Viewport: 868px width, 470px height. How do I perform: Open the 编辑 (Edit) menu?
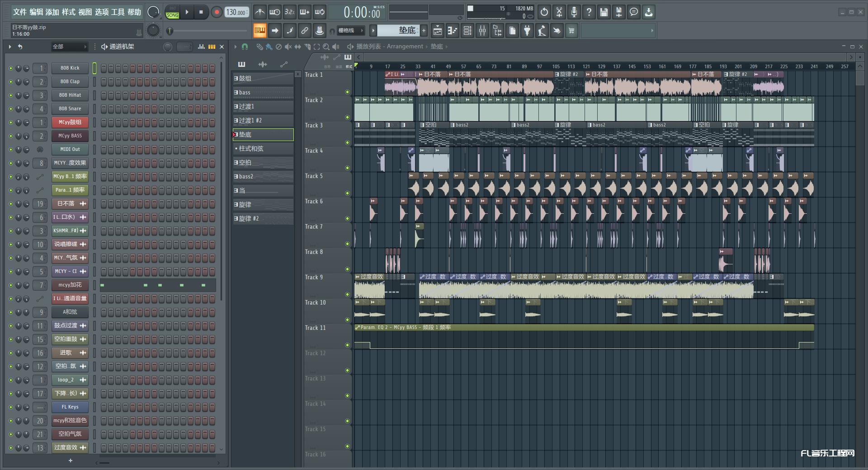tap(36, 12)
